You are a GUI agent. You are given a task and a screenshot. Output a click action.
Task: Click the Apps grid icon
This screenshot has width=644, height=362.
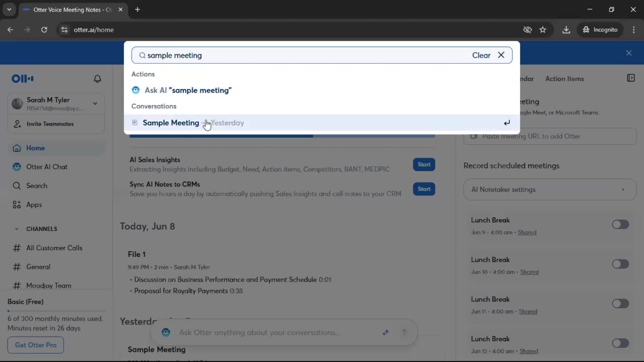[x=17, y=205]
